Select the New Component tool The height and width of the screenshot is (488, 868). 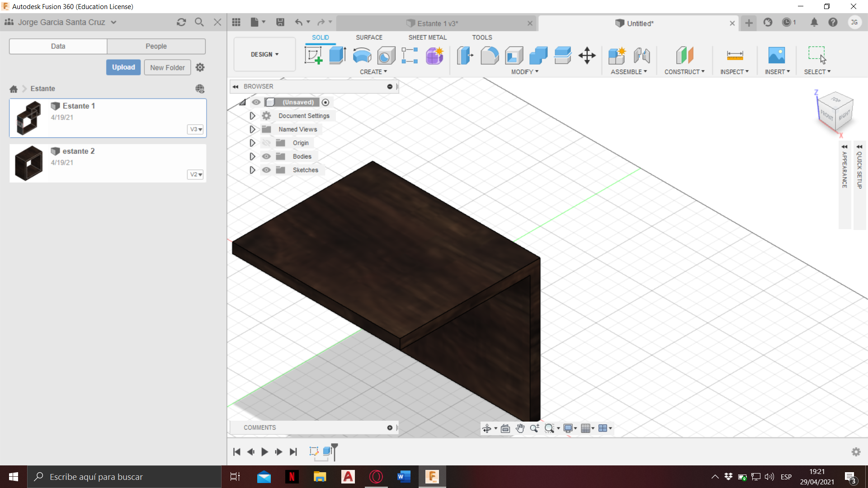point(617,56)
